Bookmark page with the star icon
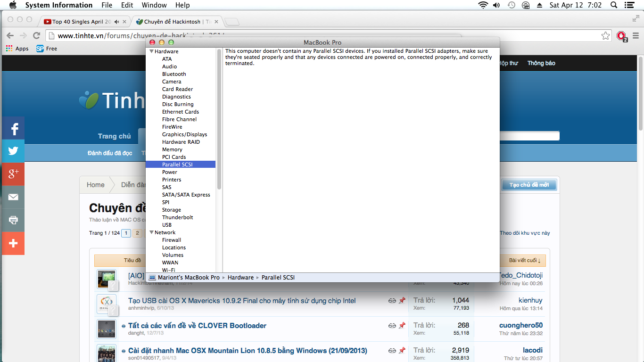 click(605, 36)
